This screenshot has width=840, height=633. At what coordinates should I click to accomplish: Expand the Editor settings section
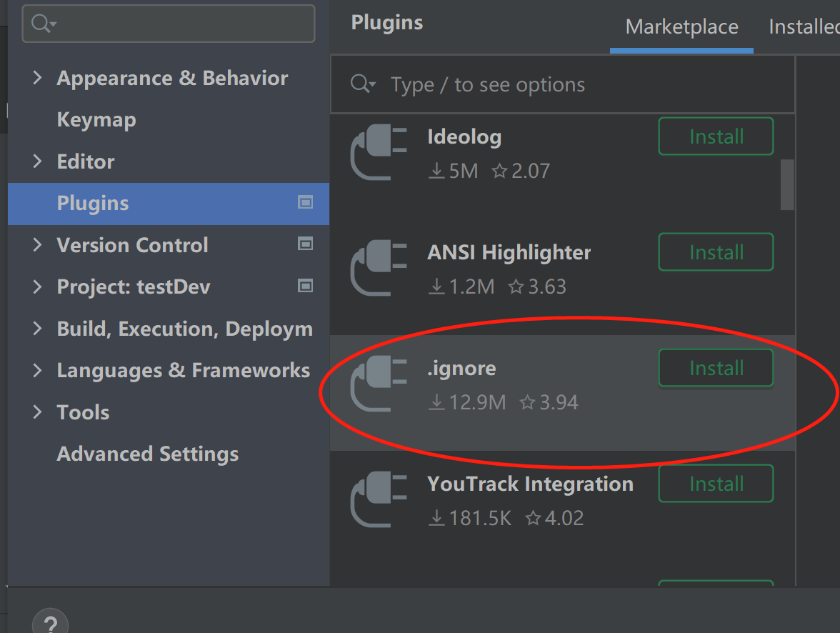38,161
